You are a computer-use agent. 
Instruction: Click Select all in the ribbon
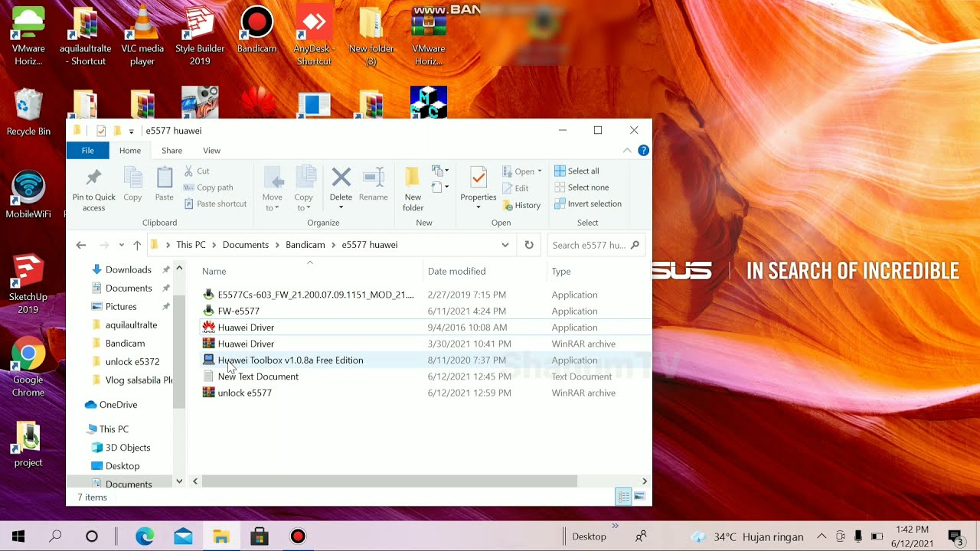(577, 171)
